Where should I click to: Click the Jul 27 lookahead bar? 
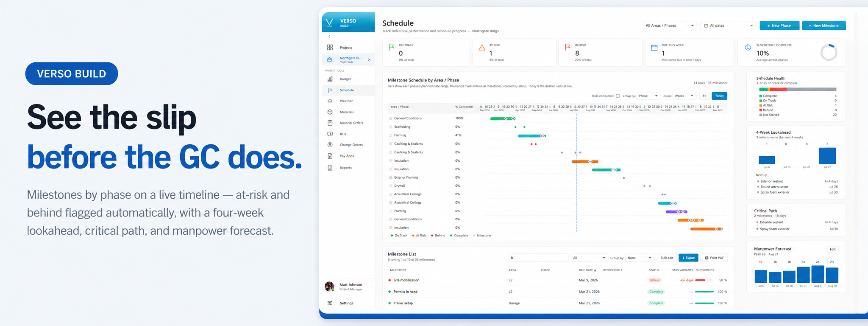click(827, 156)
